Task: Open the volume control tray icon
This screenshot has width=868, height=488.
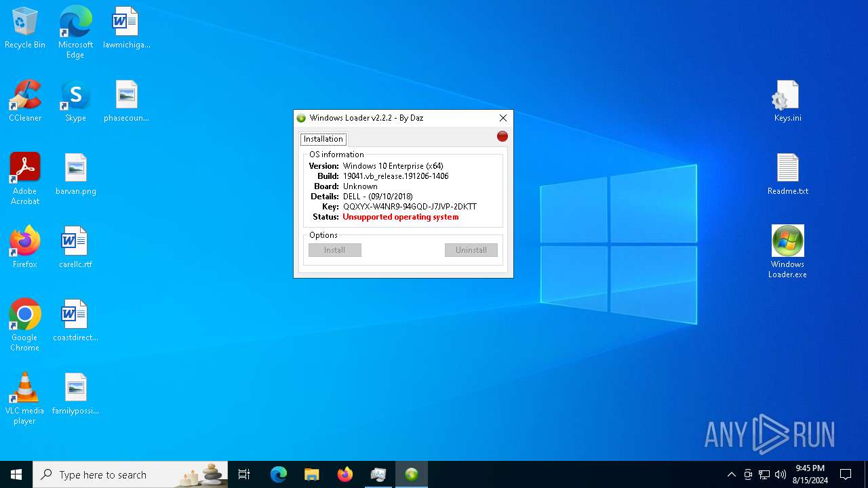Action: pyautogui.click(x=781, y=474)
